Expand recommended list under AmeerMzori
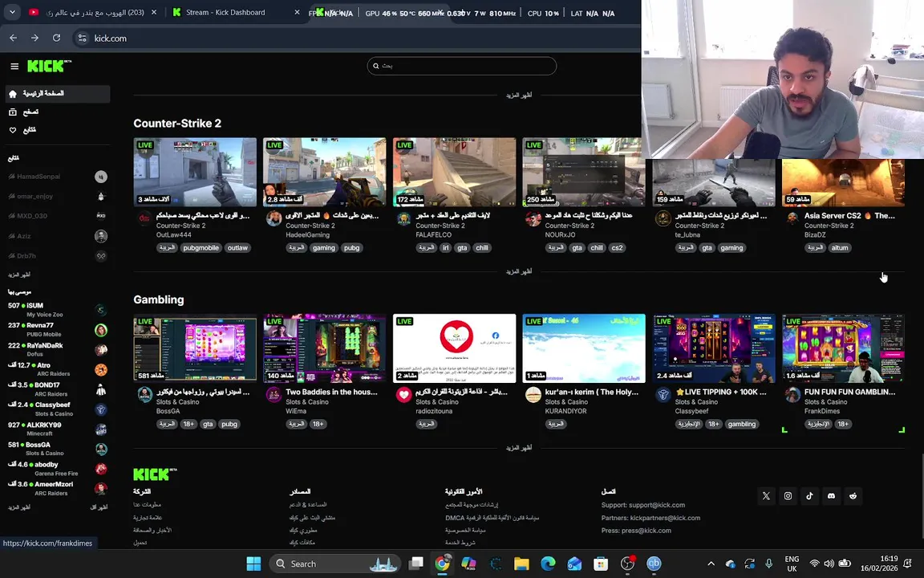924x578 pixels. tap(19, 507)
